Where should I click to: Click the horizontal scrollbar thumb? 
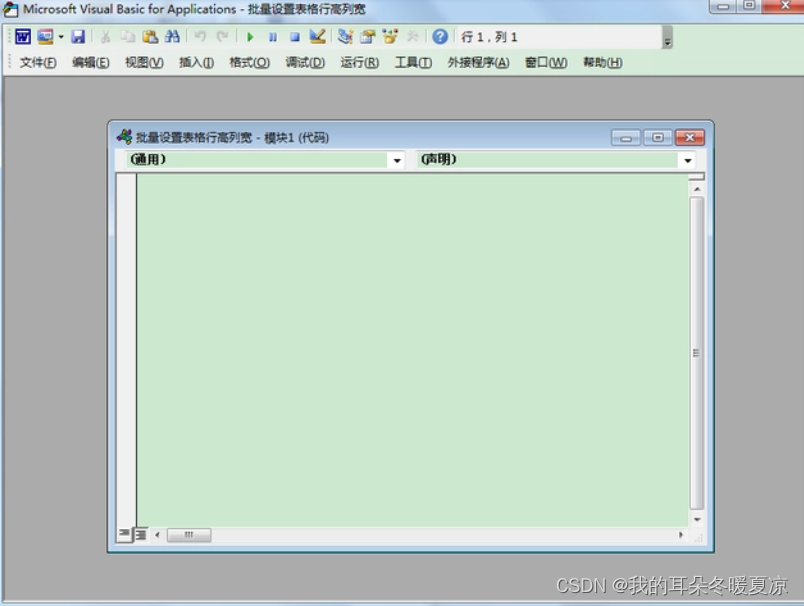pos(189,535)
